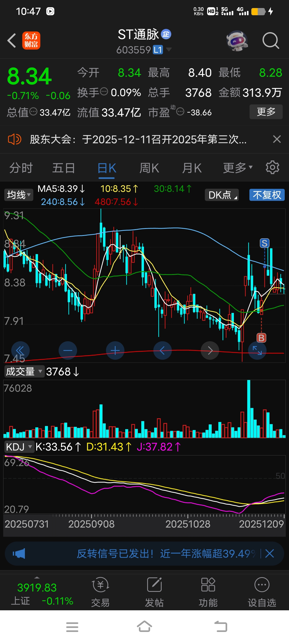The image size is (289, 644).
Task: Switch to the 五日 tab
Action: click(x=64, y=168)
